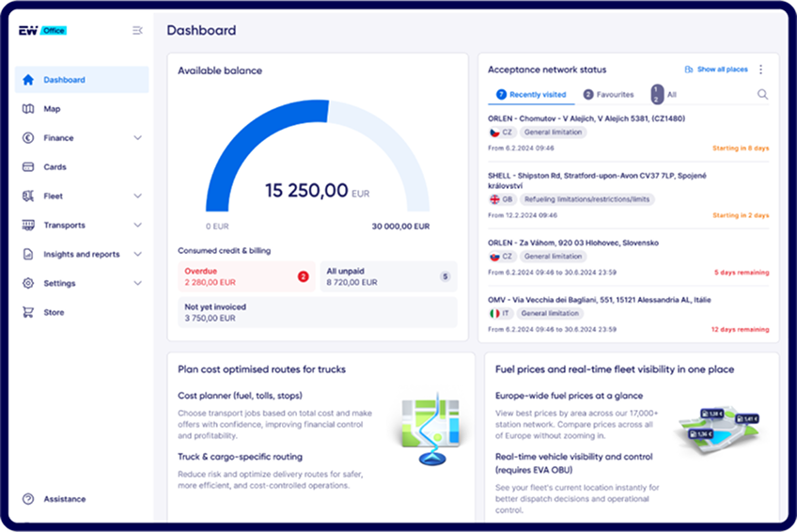Click Cost planner (fuel, tolls, stops) heading
Viewport: 797px width, 532px height.
click(x=240, y=396)
